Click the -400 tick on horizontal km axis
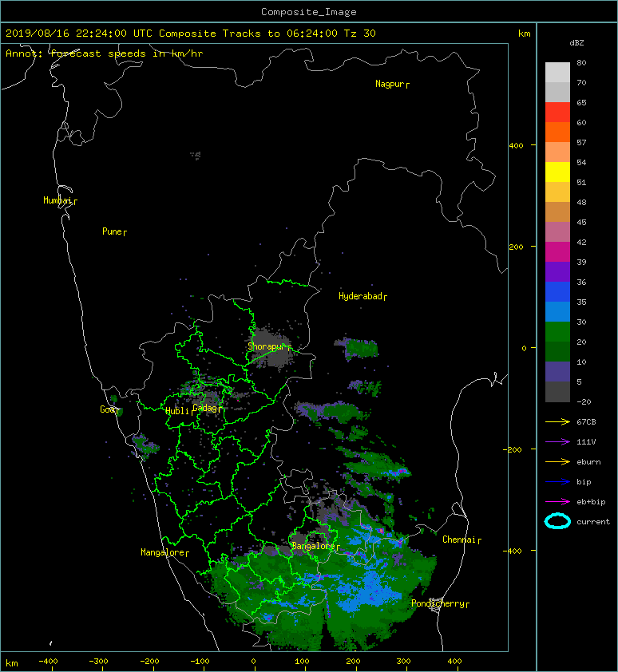The width and height of the screenshot is (618, 672). [48, 662]
